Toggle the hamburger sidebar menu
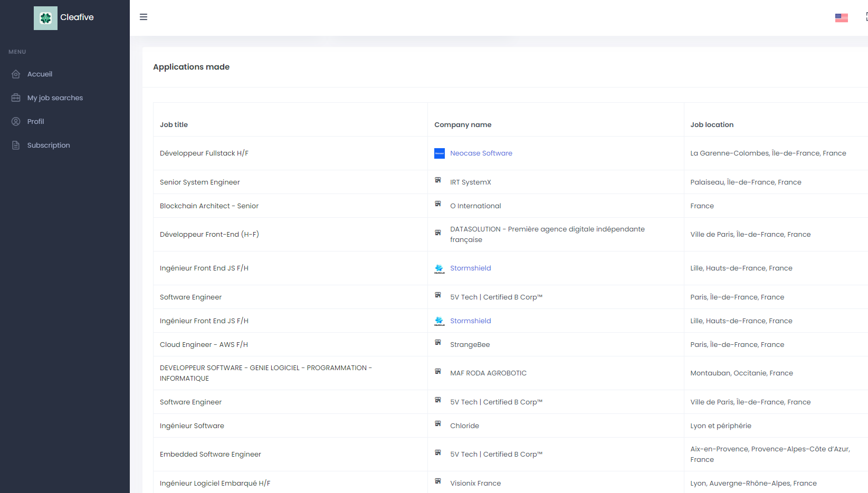The height and width of the screenshot is (493, 868). click(x=144, y=17)
